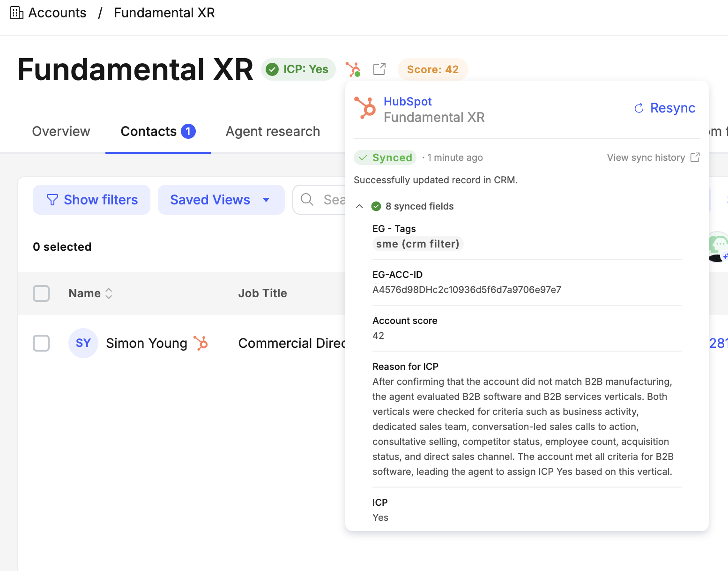Click the HubSpot logo in the sync popup

pos(365,108)
